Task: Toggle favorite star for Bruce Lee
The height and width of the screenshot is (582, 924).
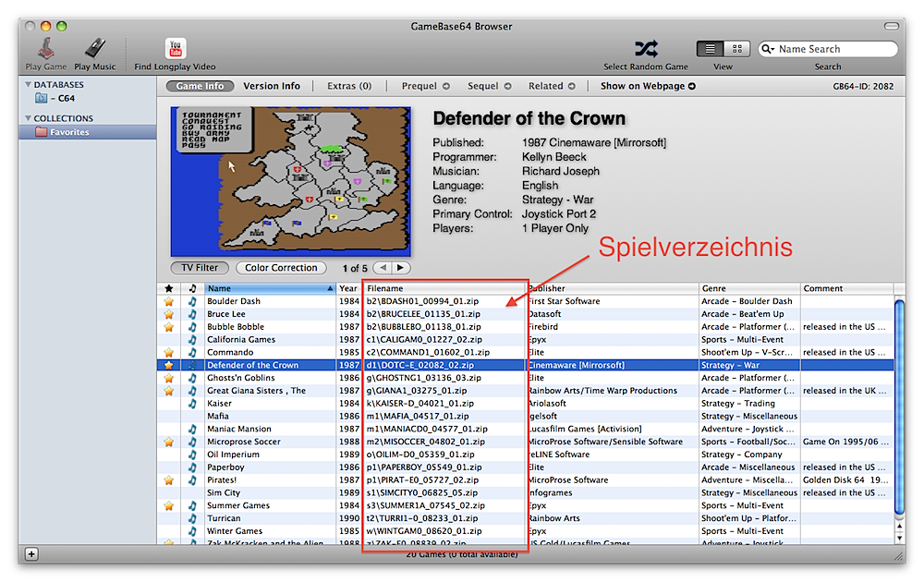Action: tap(169, 315)
